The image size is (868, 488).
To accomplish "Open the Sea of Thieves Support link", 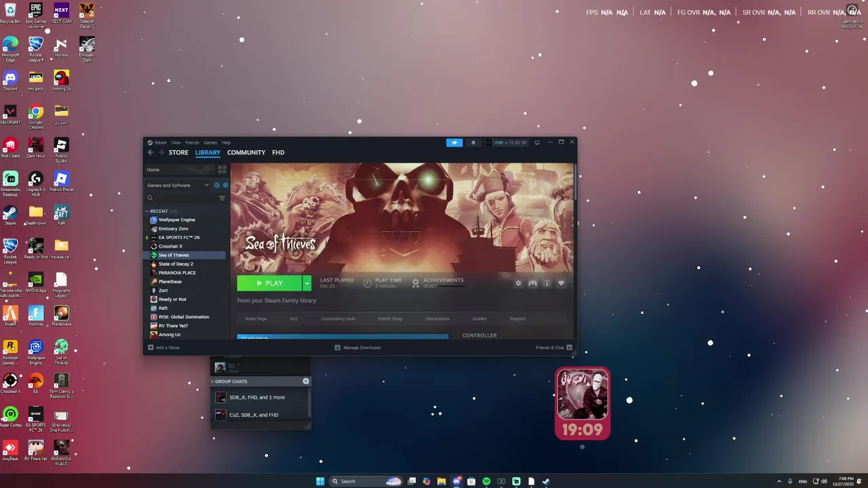I will 517,319.
